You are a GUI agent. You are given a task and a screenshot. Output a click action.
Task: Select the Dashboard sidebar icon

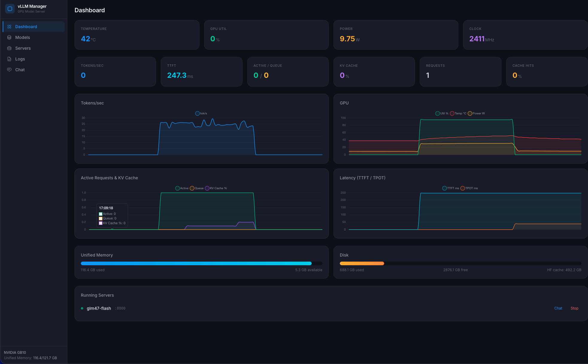(9, 26)
